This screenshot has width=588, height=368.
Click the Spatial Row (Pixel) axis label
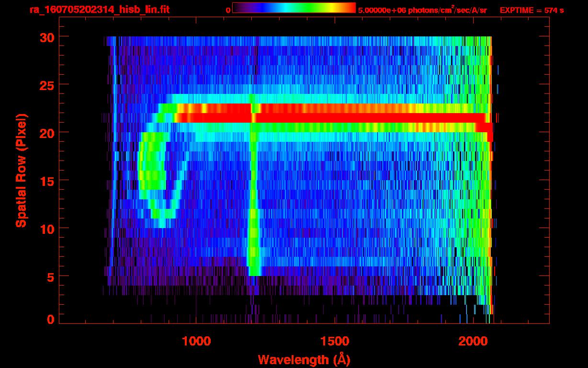(21, 171)
